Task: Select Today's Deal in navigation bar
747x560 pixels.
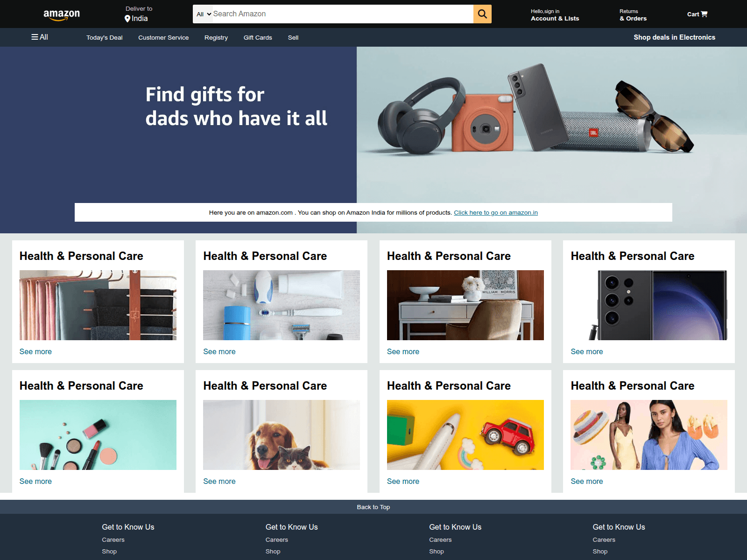Action: [x=105, y=37]
